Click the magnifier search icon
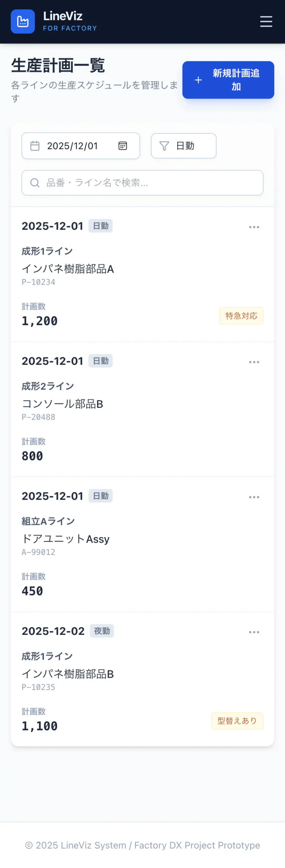This screenshot has width=285, height=868. pyautogui.click(x=35, y=183)
